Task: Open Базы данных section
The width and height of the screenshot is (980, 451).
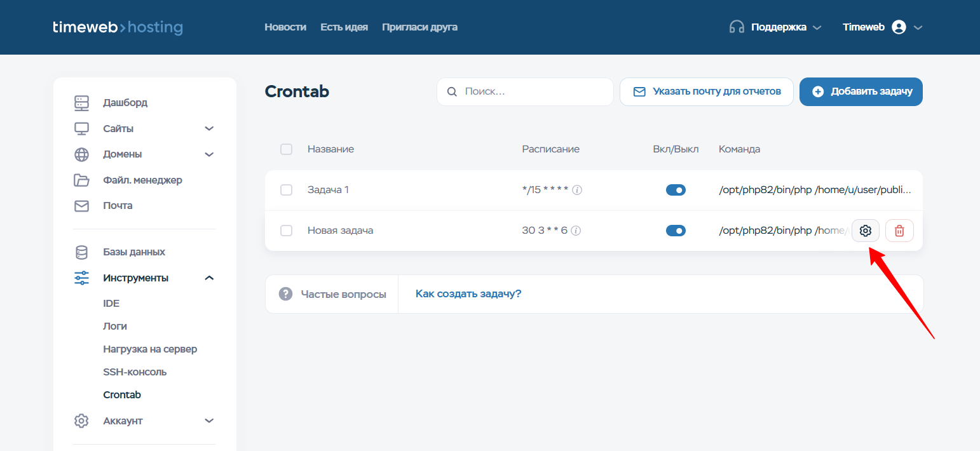Action: 133,252
